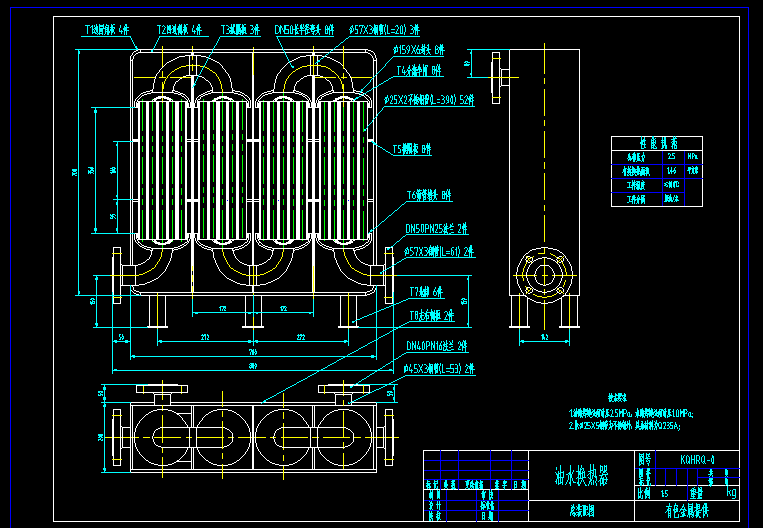Screen dimensions: 763x528
Task: Click the T3 part callout label
Action: 240,30
